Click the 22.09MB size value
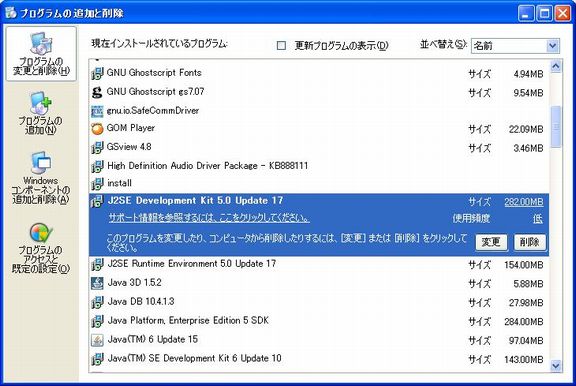Viewport: 576px width, 386px height. pos(526,129)
